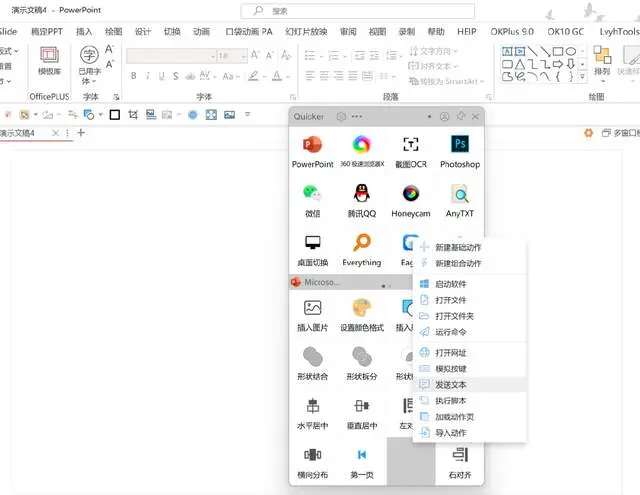Expand the font color A dropdown arrow
The image size is (640, 495).
(x=288, y=76)
